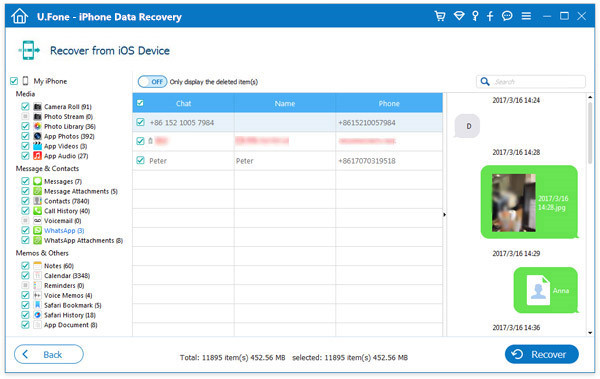
Task: Uncheck the Contacts checkbox
Action: click(x=25, y=201)
